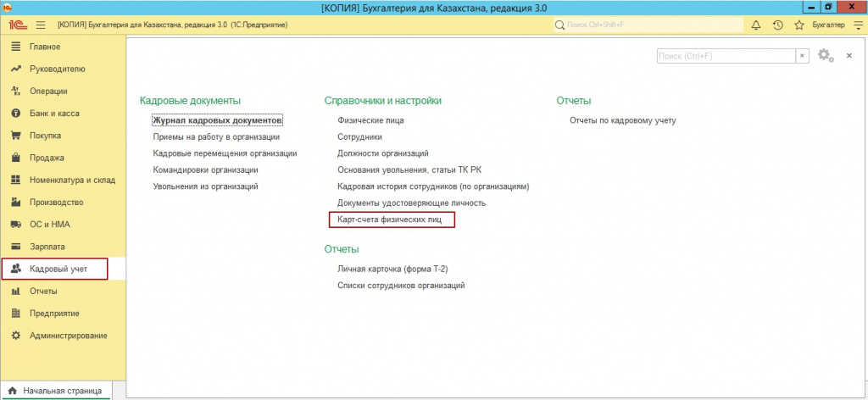Open Кадровая история сотрудников (по организациям)
Viewport: 868px width, 400px height.
[433, 186]
